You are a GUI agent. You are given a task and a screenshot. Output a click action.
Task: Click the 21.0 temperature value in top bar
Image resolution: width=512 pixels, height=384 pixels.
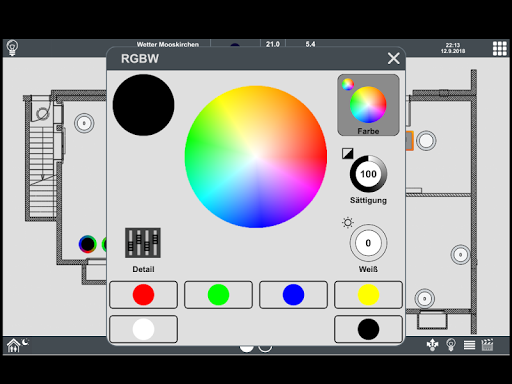273,44
